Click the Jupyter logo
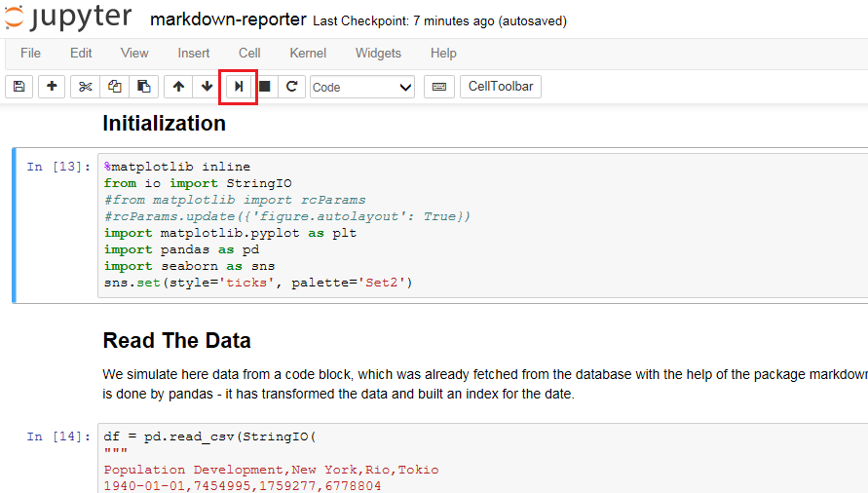Image resolution: width=868 pixels, height=493 pixels. click(x=68, y=18)
